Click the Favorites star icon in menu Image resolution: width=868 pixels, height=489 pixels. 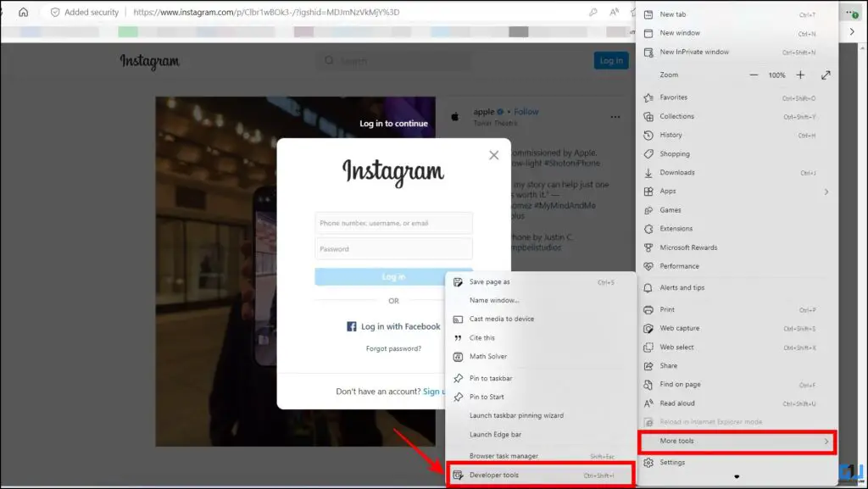click(x=648, y=97)
